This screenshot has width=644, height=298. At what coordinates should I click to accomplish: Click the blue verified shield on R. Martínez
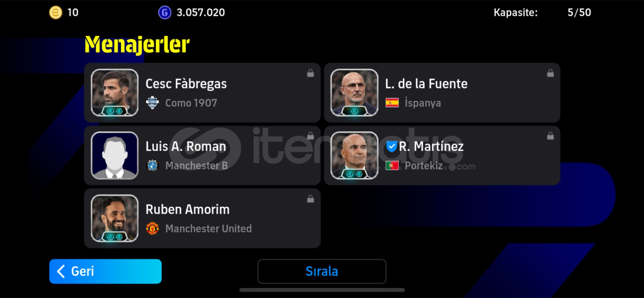pyautogui.click(x=391, y=146)
